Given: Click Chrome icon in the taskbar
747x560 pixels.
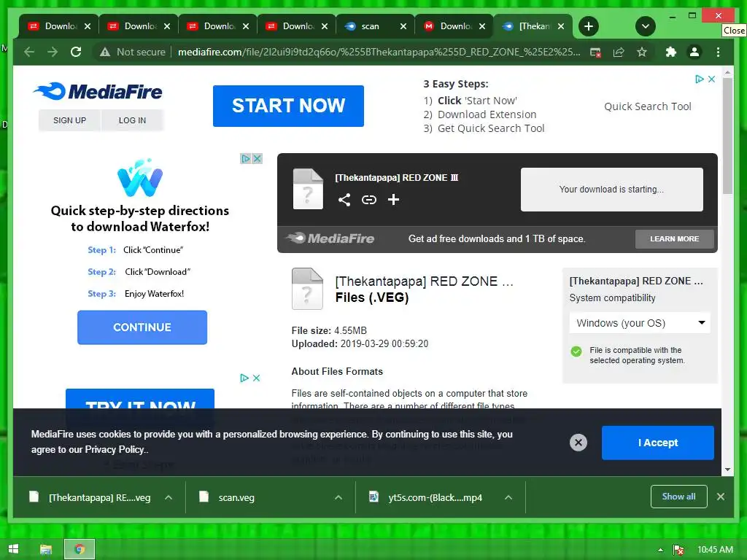Looking at the screenshot, I should 80,549.
